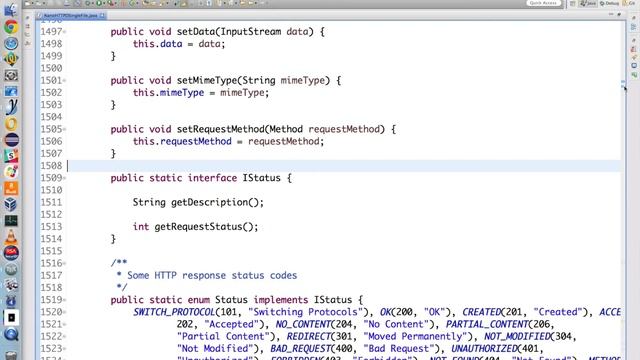The height and width of the screenshot is (360, 640).
Task: Click the word 'setData' on line 1497
Action: tap(196, 31)
